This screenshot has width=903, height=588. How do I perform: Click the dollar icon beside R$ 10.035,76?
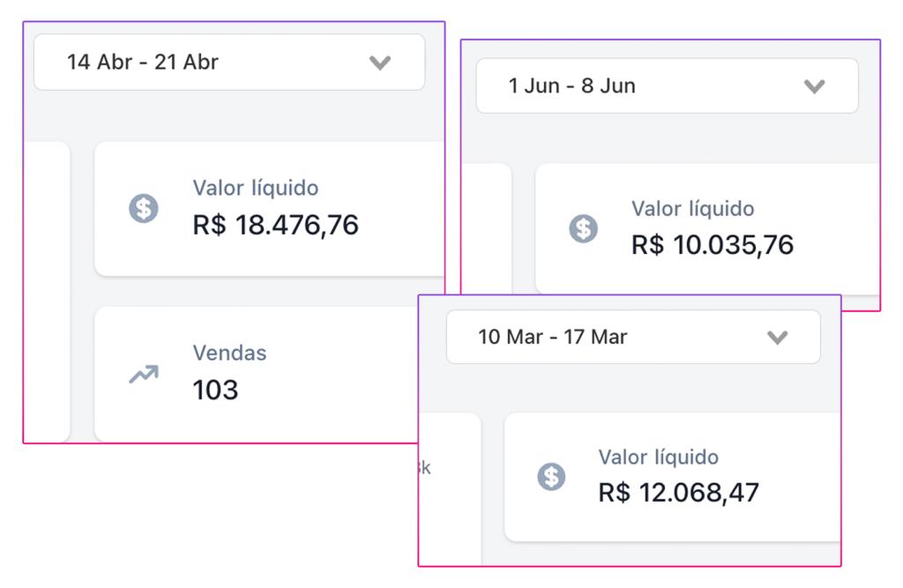click(x=582, y=228)
